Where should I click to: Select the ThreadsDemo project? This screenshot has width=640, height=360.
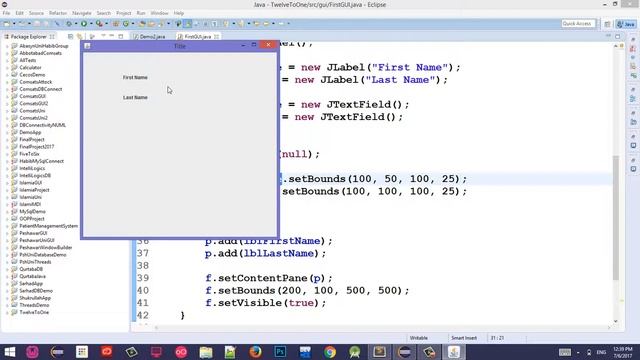pyautogui.click(x=34, y=305)
